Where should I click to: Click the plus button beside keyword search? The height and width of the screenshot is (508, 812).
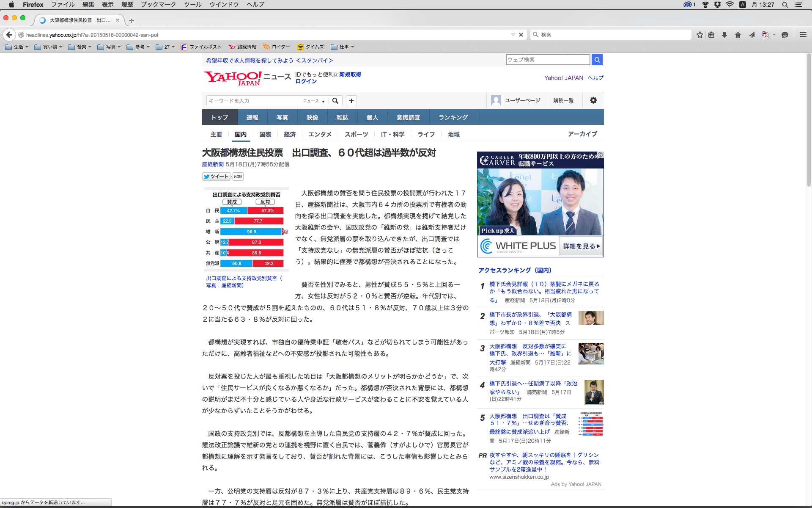pos(351,101)
